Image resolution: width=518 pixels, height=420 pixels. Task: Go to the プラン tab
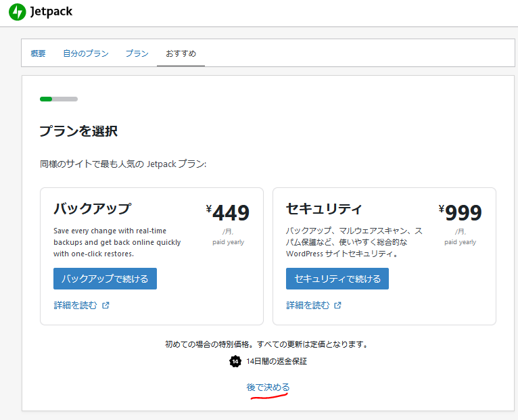point(137,53)
